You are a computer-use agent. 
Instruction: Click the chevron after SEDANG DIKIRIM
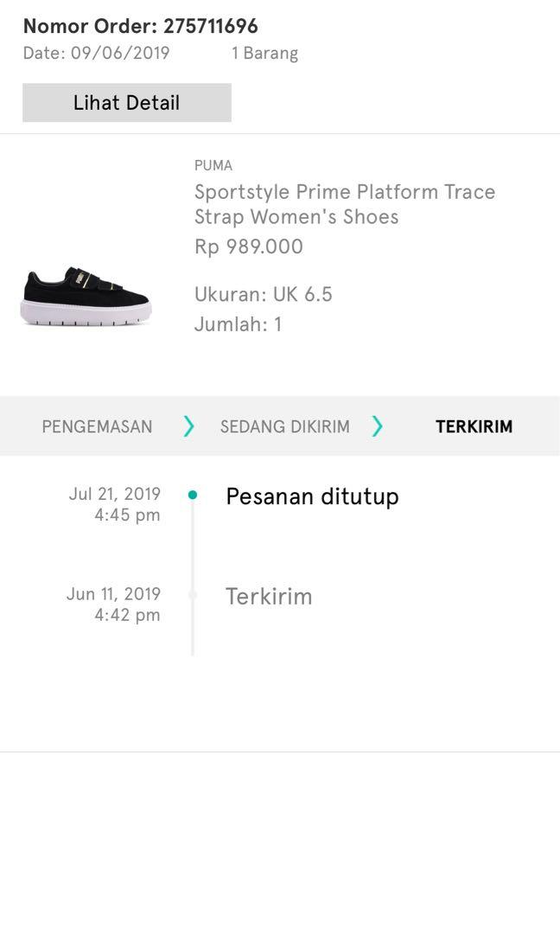pyautogui.click(x=377, y=425)
